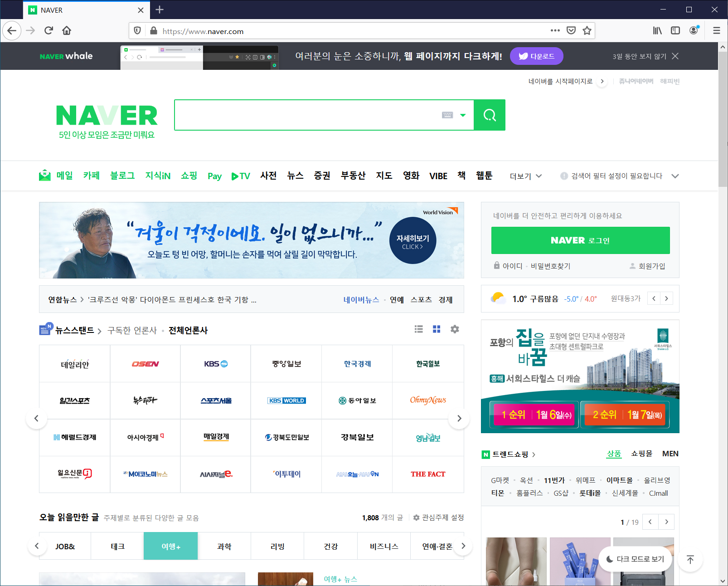The image size is (728, 586).
Task: Open page actions three-dots menu
Action: click(555, 31)
